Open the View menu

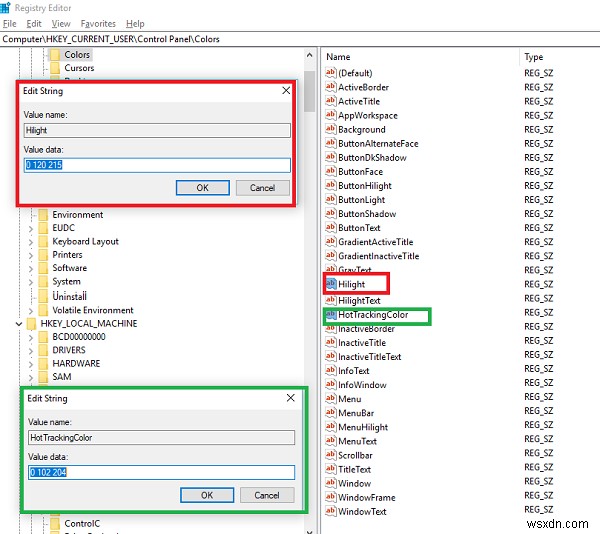[61, 24]
